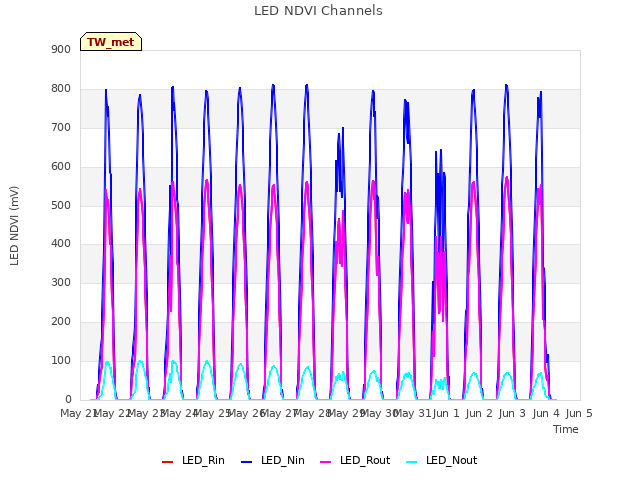Viewport: 640px width, 480px height.
Task: Click the 200 y-axis tick value
Action: [61, 322]
